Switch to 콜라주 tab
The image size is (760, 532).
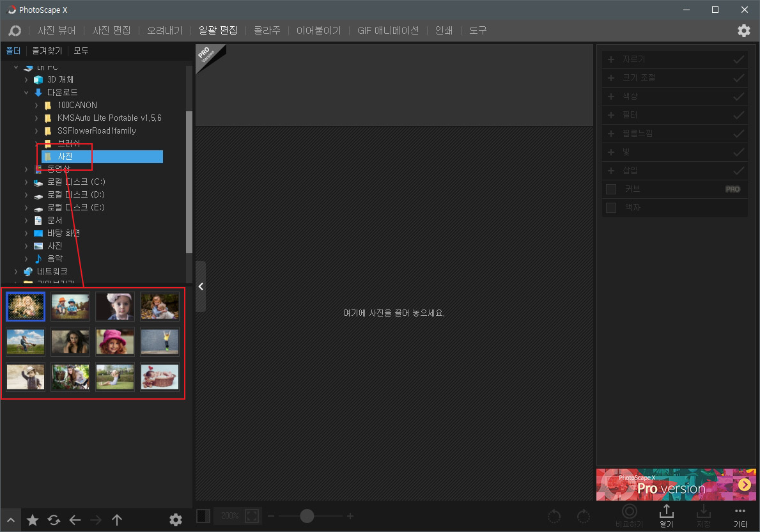point(267,31)
